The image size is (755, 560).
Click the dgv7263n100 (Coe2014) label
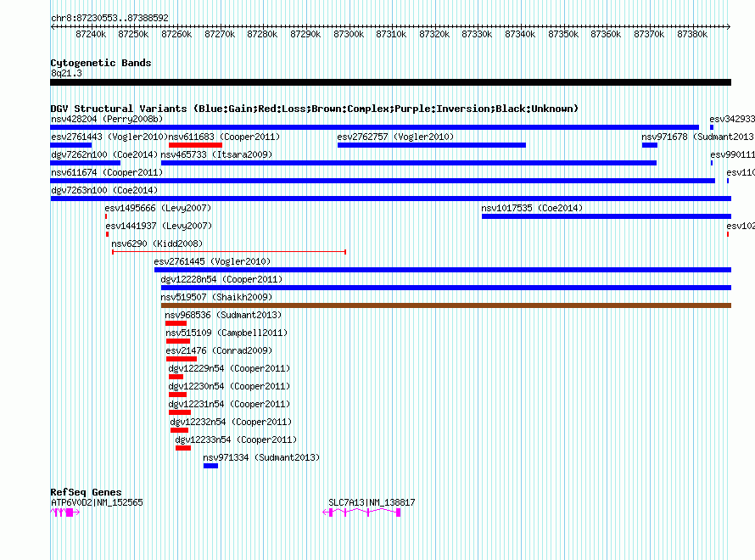point(104,190)
